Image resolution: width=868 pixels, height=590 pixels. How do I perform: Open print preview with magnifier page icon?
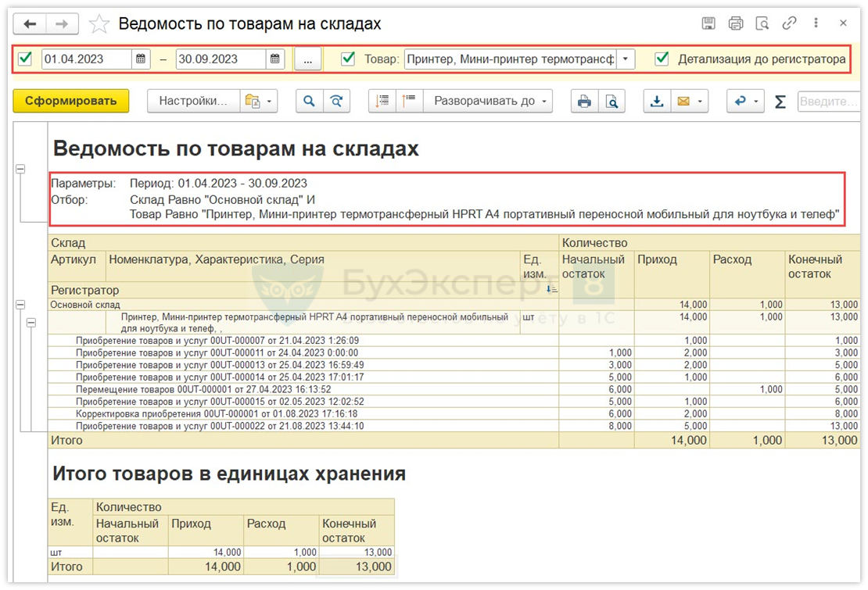tap(611, 101)
